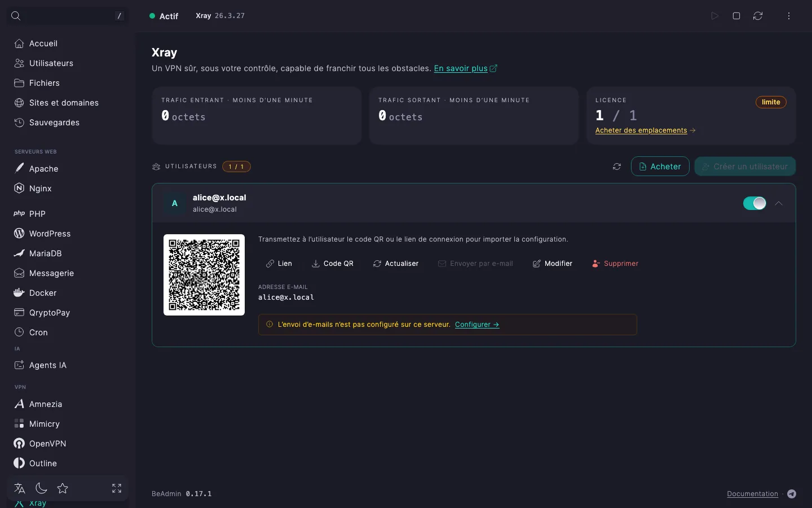The width and height of the screenshot is (812, 508).
Task: Click Créer un utilisateur button
Action: (x=745, y=167)
